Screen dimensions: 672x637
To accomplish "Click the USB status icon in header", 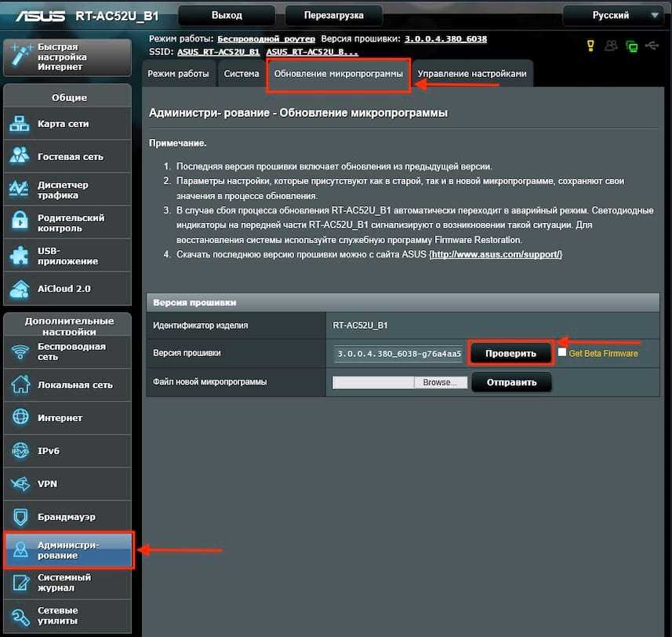I will click(x=652, y=45).
